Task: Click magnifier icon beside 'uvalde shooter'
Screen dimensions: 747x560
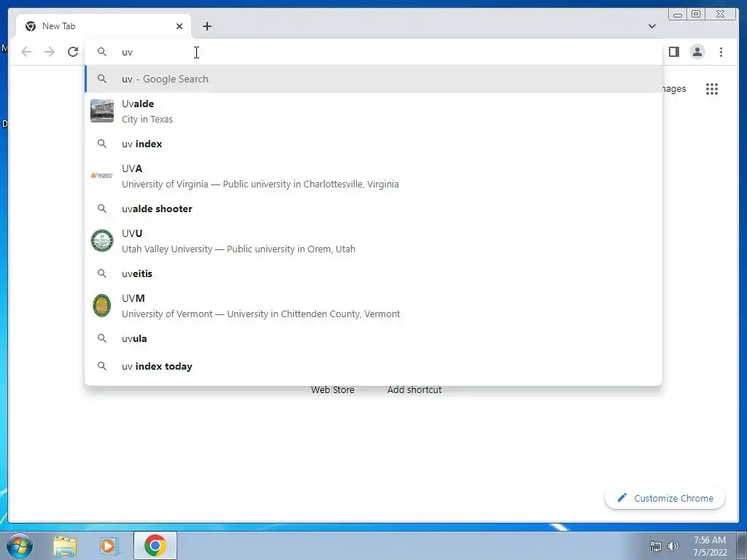Action: [x=102, y=208]
